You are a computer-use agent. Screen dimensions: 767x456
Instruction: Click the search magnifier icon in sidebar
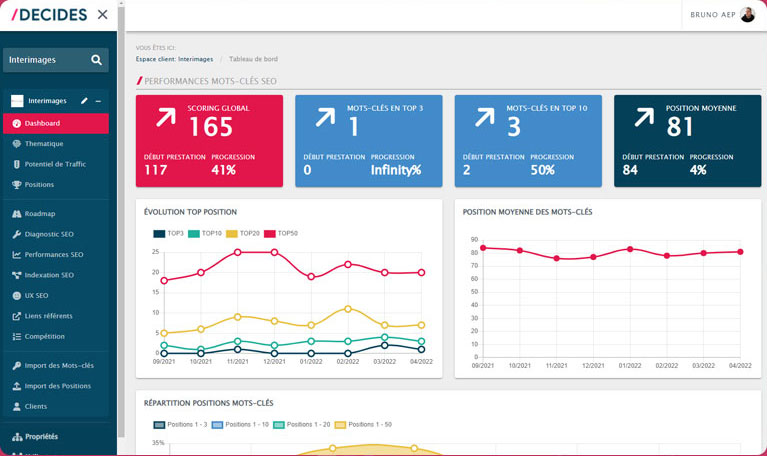click(x=96, y=60)
